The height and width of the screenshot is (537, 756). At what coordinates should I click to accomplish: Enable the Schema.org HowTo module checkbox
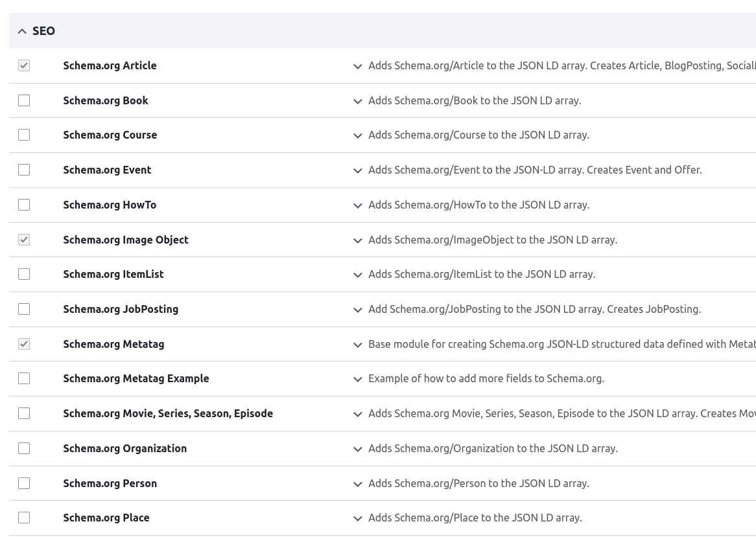point(23,205)
